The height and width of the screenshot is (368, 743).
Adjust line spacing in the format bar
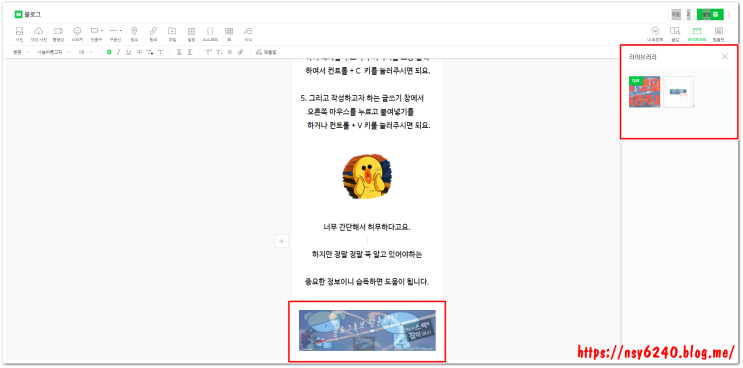pyautogui.click(x=190, y=52)
